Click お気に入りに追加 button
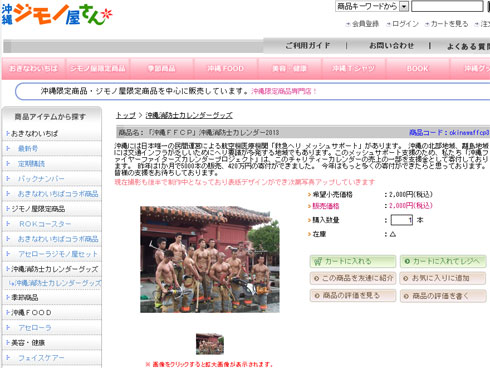Image resolution: width=490 pixels, height=368 pixels. tap(443, 278)
